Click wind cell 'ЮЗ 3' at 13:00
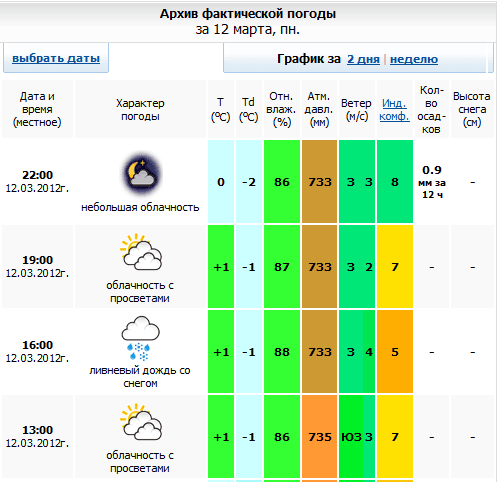 point(357,437)
